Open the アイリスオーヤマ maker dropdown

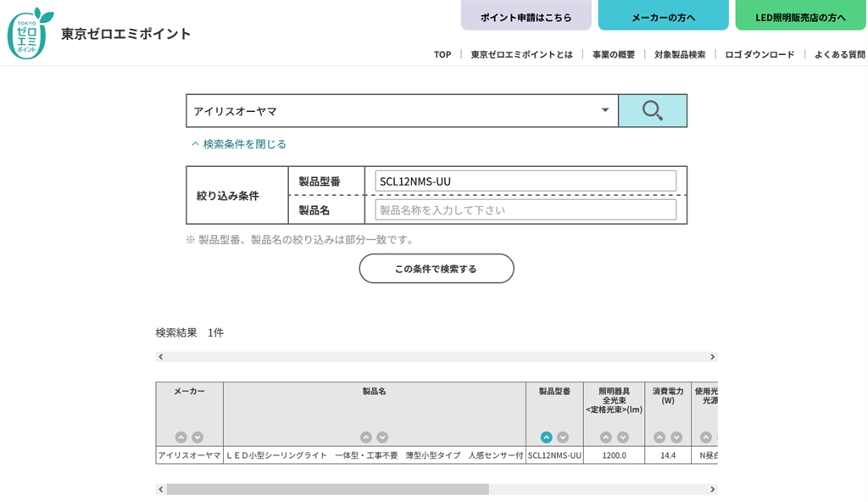pyautogui.click(x=402, y=111)
